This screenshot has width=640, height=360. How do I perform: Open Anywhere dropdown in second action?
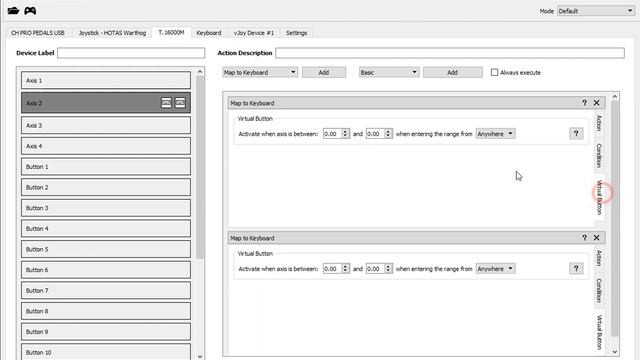(x=495, y=269)
